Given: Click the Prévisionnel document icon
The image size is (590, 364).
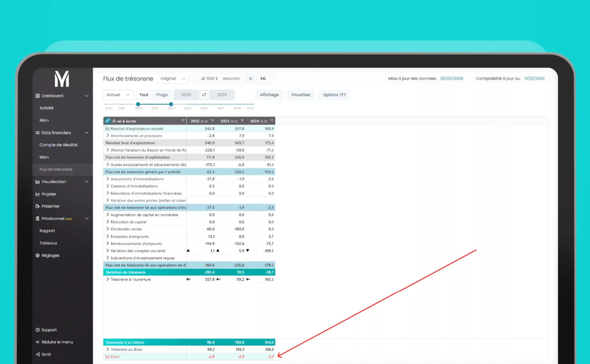Looking at the screenshot, I should click(38, 218).
